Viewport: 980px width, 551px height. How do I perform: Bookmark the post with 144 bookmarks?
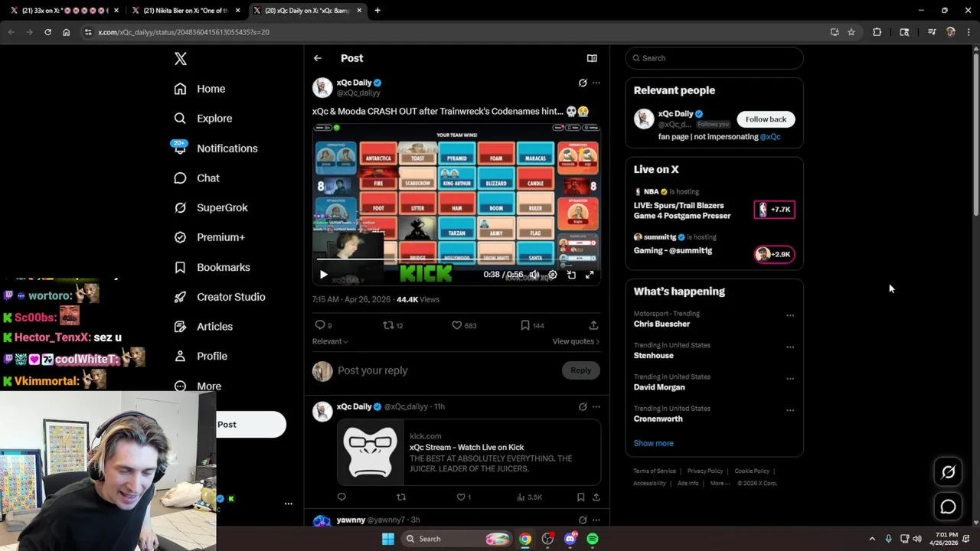tap(532, 325)
